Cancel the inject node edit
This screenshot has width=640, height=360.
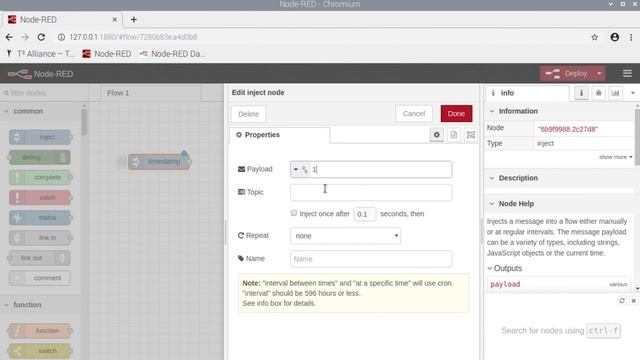pos(413,113)
